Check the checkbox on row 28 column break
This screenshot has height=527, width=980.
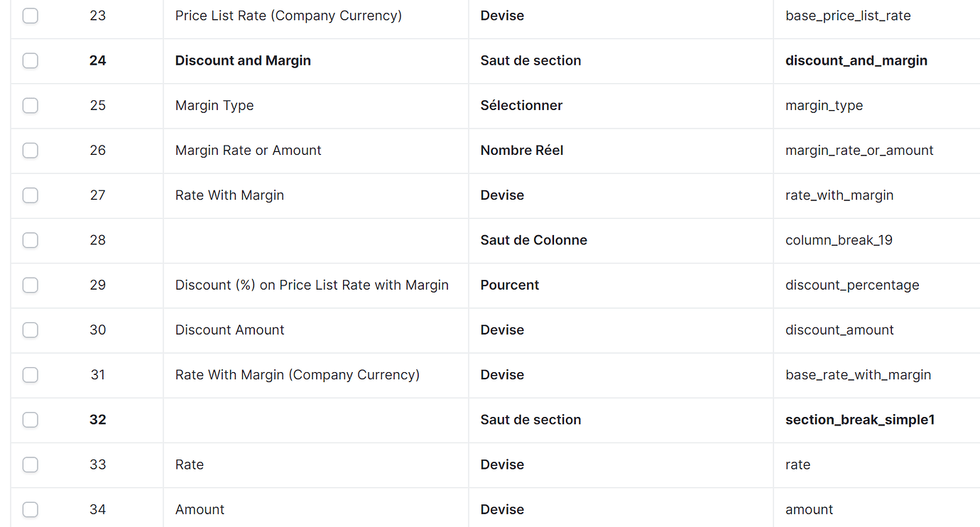click(30, 240)
